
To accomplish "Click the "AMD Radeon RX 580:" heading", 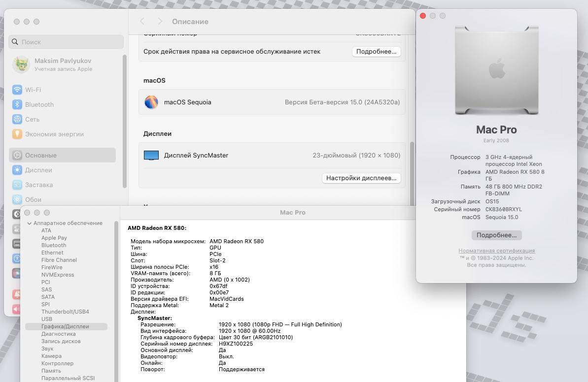I will tap(157, 228).
